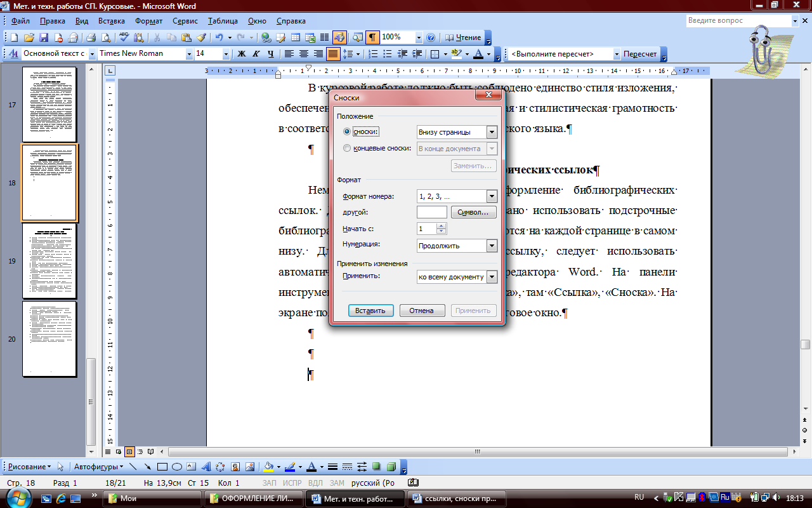Undo the last action
The image size is (812, 508).
tap(219, 37)
